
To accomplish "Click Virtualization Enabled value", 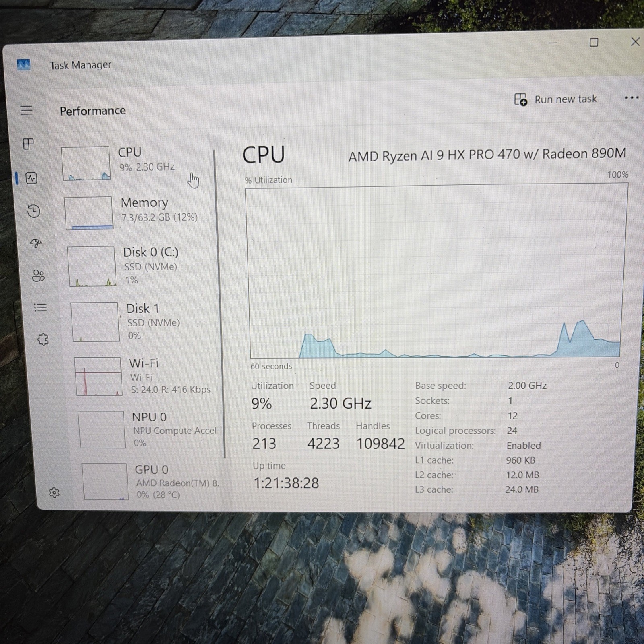I will 524,446.
